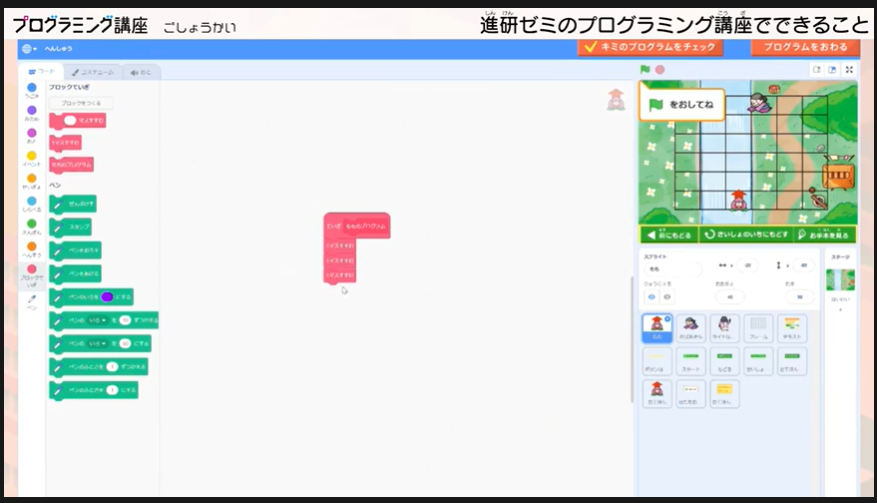Click the ていぎ ももプログラム hat block in workspace
The image size is (877, 503).
357,225
